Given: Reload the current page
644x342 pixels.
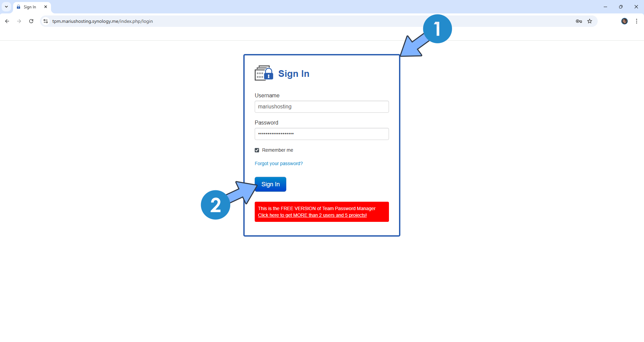Looking at the screenshot, I should click(31, 21).
